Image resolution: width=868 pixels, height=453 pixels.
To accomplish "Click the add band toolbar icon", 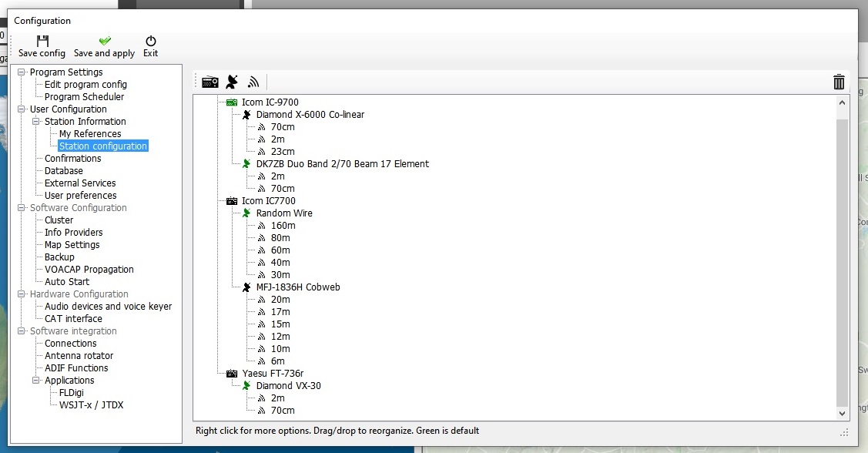I will [x=253, y=82].
